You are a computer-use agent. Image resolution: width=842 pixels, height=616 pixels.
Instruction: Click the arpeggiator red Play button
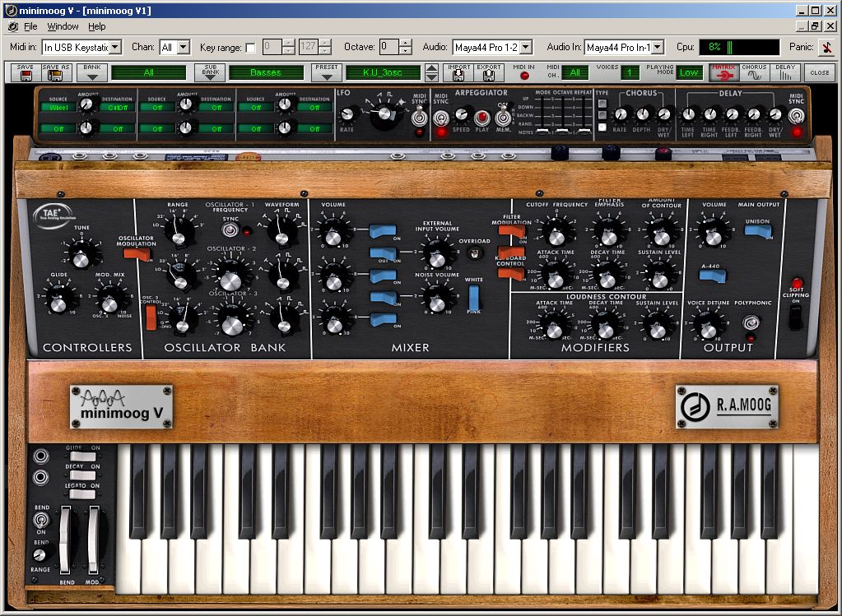[x=482, y=117]
